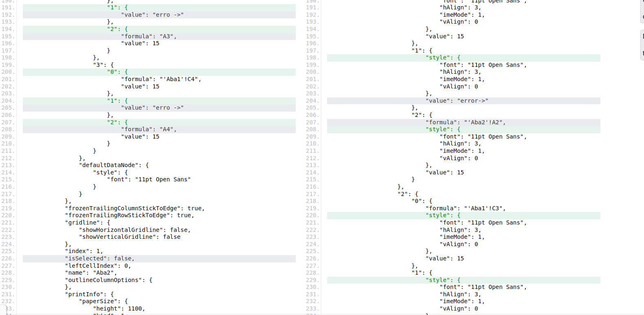644x315 pixels.
Task: Click the showHorizontalGridline false line
Action: tap(135, 230)
